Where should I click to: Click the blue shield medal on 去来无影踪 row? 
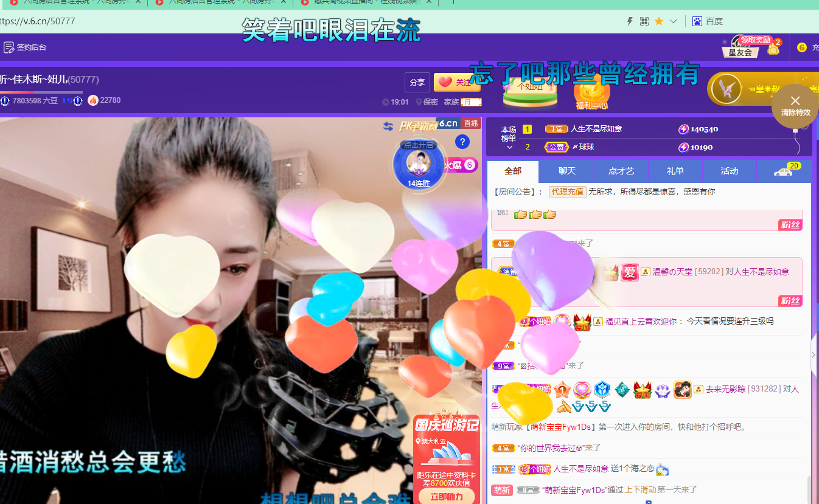pyautogui.click(x=602, y=389)
